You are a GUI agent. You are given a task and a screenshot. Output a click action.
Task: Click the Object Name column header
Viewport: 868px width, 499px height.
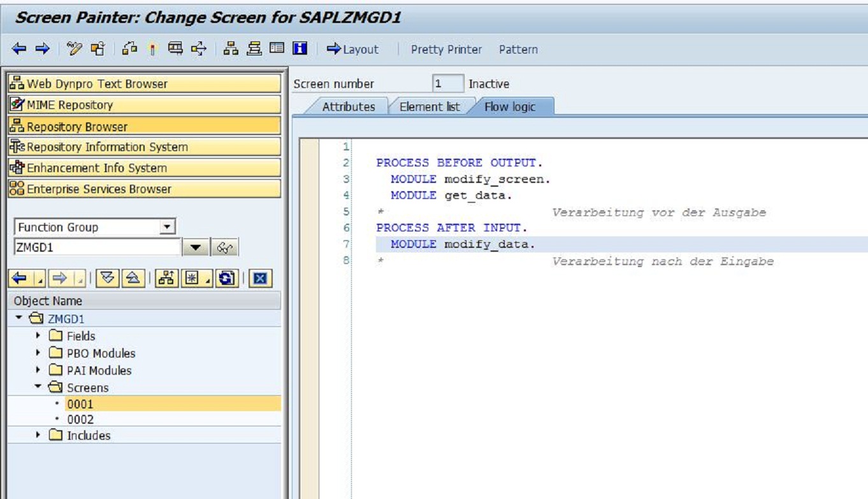pos(144,301)
